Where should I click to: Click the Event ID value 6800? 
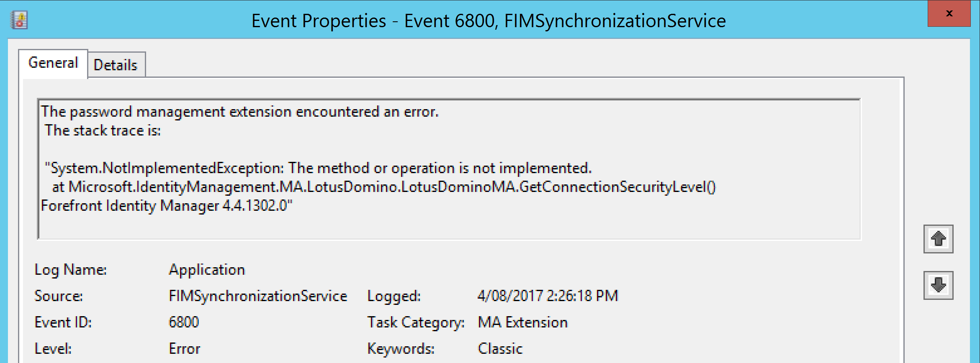[183, 322]
